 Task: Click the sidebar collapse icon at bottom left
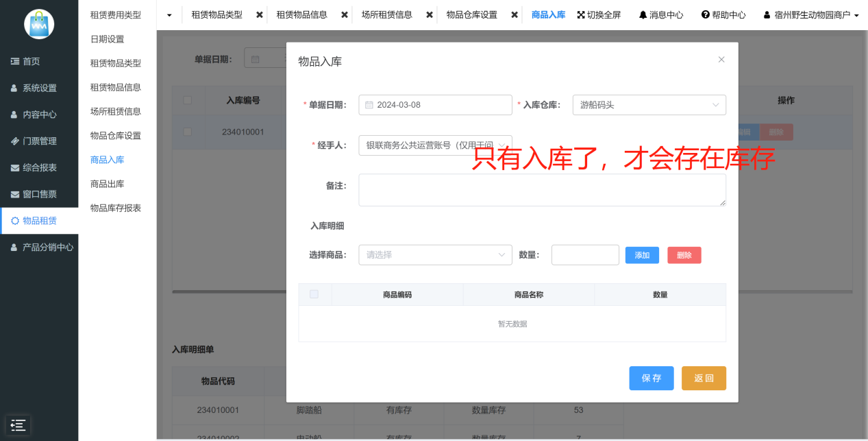(18, 425)
